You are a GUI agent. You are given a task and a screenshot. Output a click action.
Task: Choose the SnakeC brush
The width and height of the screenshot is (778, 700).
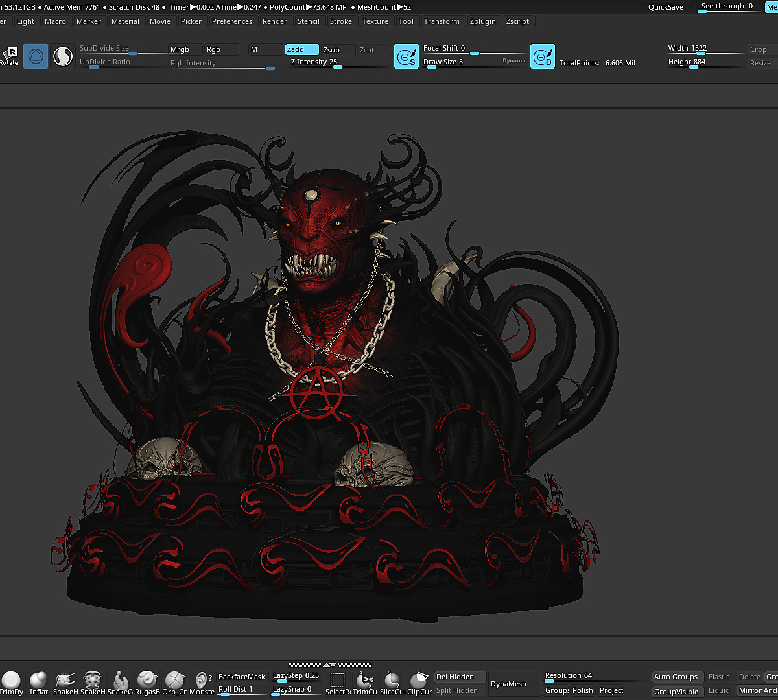120,683
